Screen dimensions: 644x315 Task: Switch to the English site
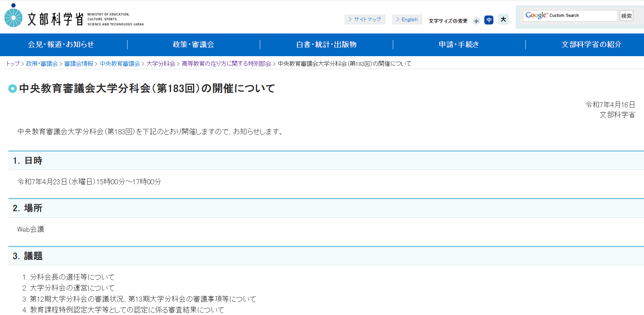click(x=407, y=19)
